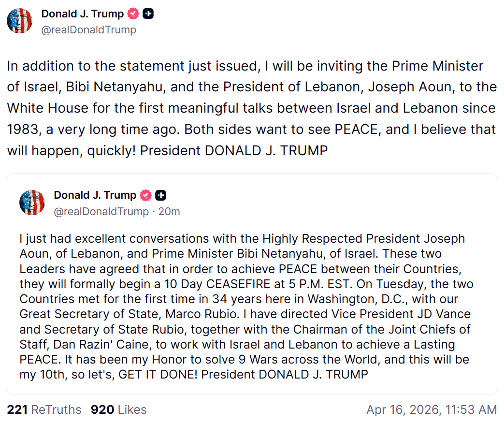Open Donald J. Trump profile from main post name
The width and height of the screenshot is (504, 423).
click(x=83, y=14)
